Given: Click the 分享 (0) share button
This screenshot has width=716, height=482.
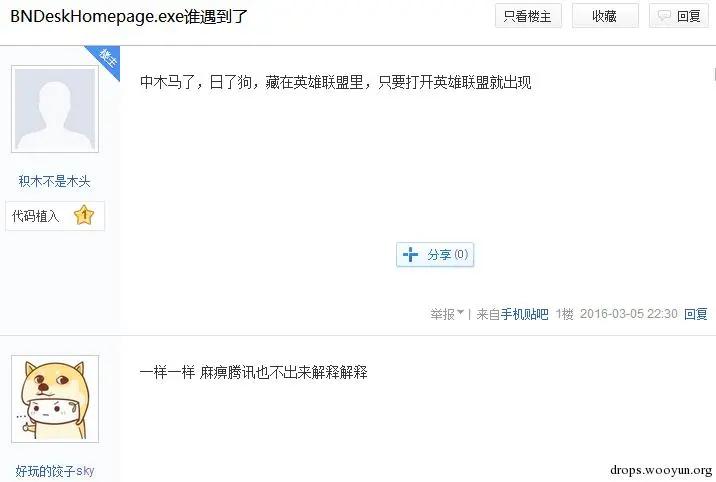Looking at the screenshot, I should click(435, 254).
